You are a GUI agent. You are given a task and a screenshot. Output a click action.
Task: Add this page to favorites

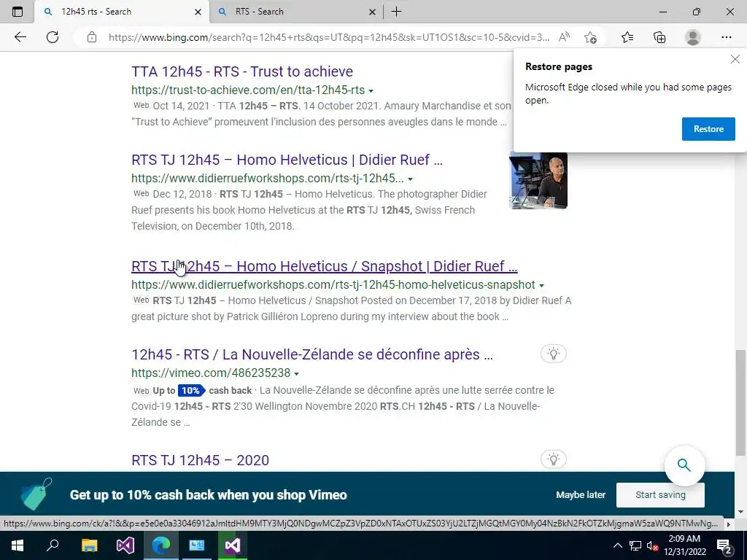click(590, 37)
